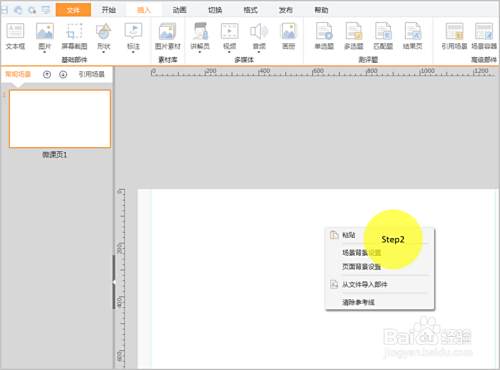
Task: Select the 微课页1 slide thumbnail
Action: [x=60, y=119]
